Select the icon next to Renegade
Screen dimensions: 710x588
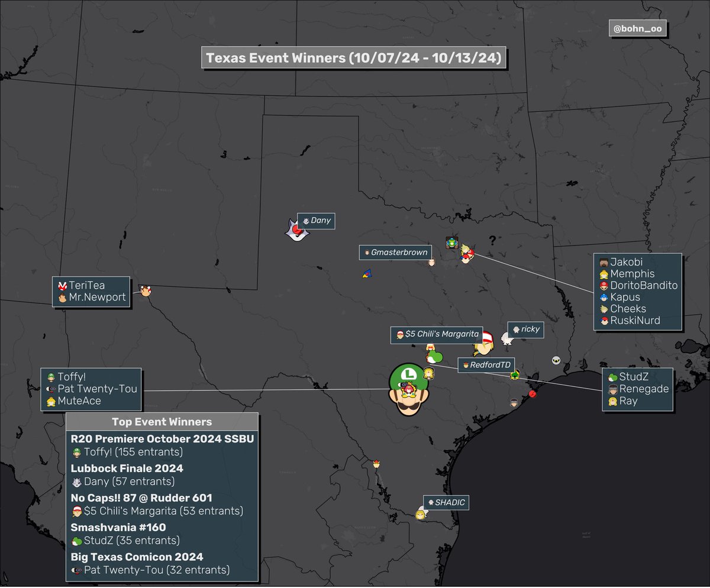[613, 389]
